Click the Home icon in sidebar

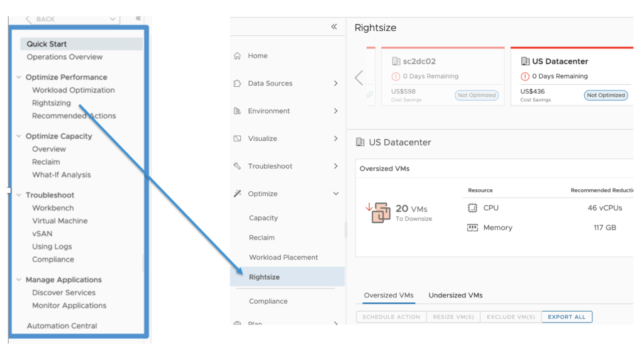pos(237,56)
